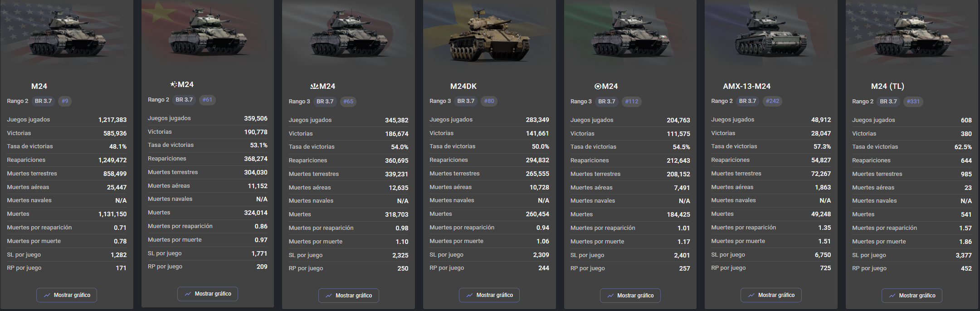Click the BR 3.7 badge on M24 (TL)
The width and height of the screenshot is (980, 311).
tap(888, 102)
